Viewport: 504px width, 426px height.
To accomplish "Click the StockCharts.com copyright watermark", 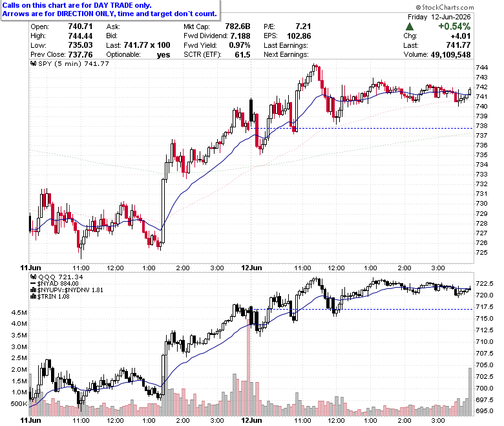I will [x=445, y=7].
